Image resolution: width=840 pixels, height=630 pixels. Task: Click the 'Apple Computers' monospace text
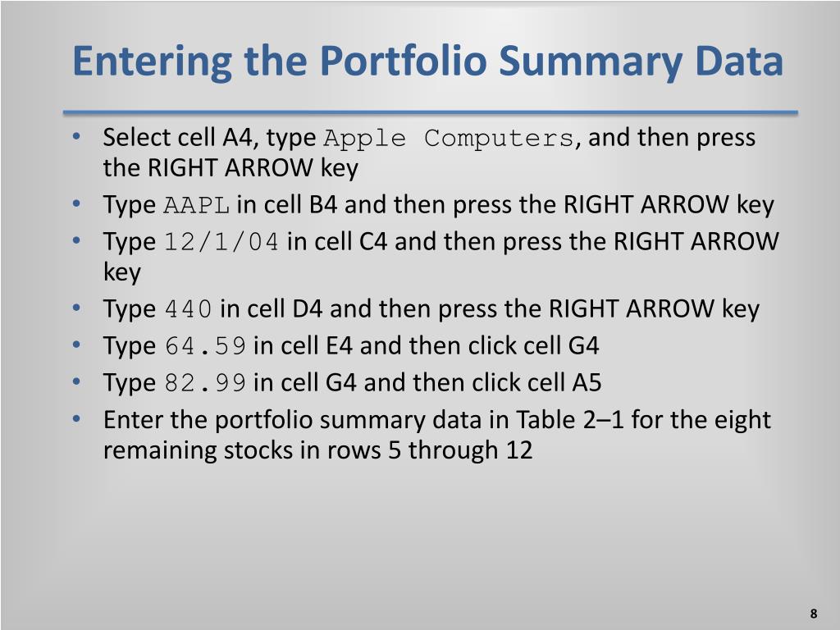tap(449, 138)
